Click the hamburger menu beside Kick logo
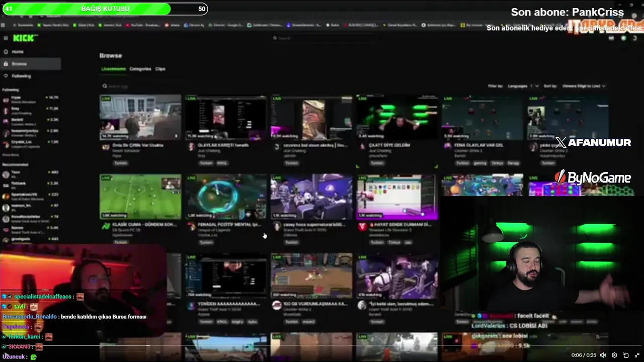 click(6, 38)
